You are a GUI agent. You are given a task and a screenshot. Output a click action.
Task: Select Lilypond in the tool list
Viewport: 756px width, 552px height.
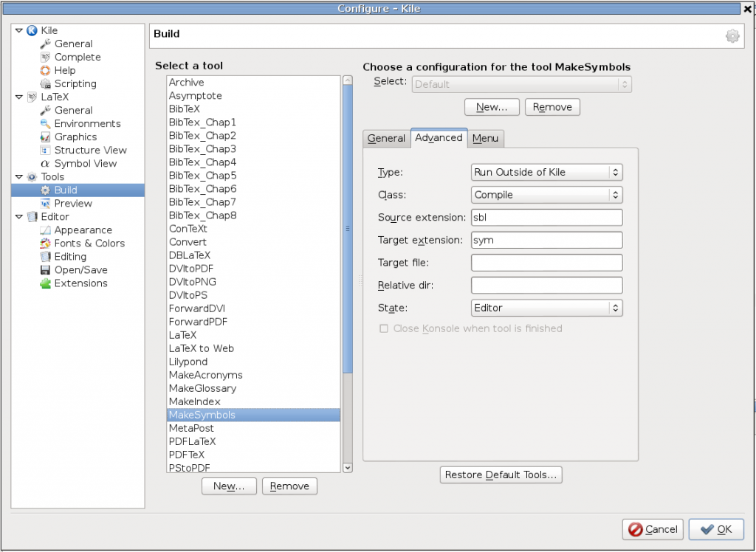pyautogui.click(x=254, y=362)
